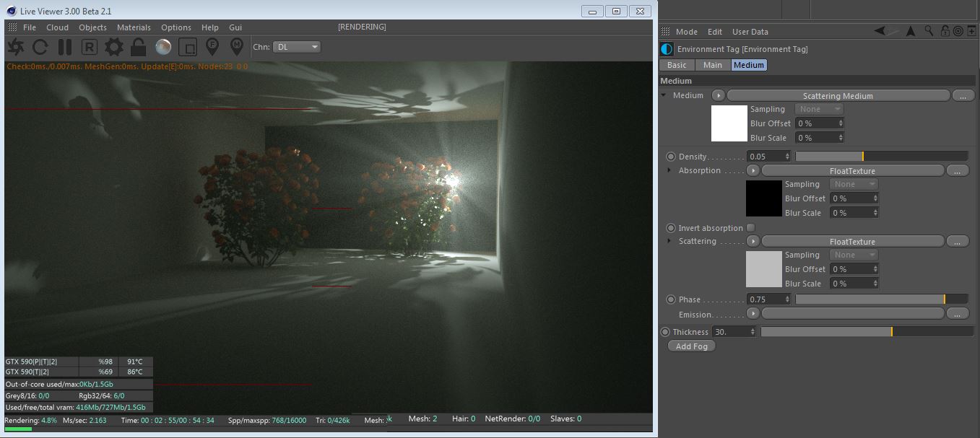Click the material picker M pin icon
Screen dimensions: 980x438
point(236,47)
